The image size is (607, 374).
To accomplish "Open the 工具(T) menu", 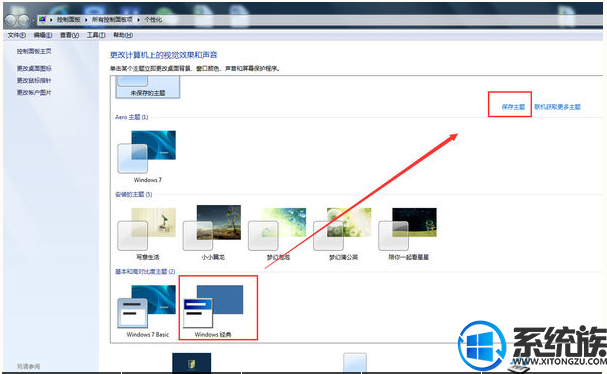I will [96, 35].
